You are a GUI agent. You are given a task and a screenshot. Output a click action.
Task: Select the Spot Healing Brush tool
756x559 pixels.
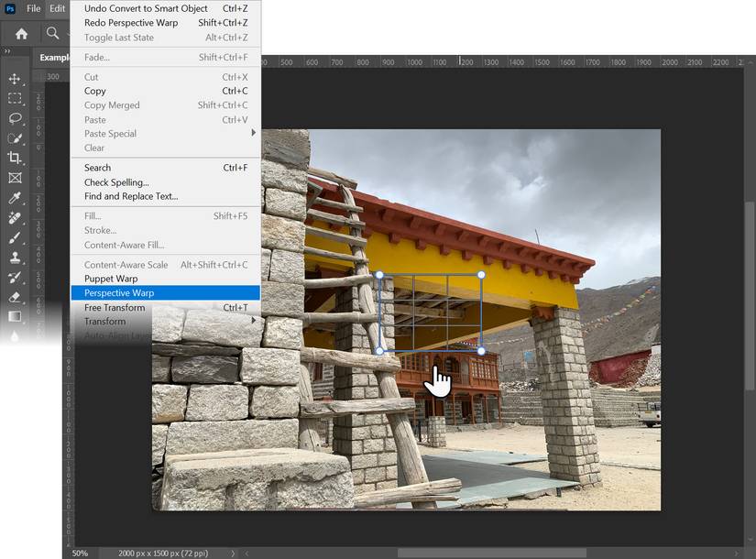[15, 219]
